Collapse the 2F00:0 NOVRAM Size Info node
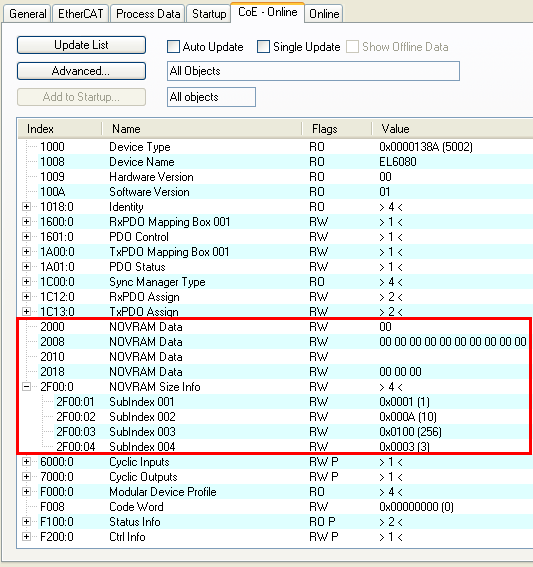533x567 pixels. (x=26, y=387)
